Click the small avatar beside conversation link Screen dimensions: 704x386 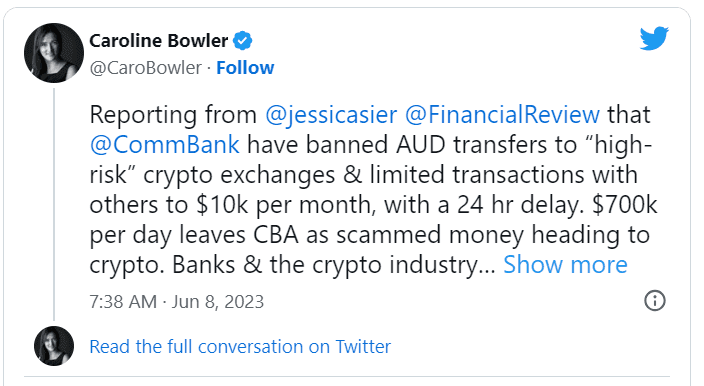point(54,346)
